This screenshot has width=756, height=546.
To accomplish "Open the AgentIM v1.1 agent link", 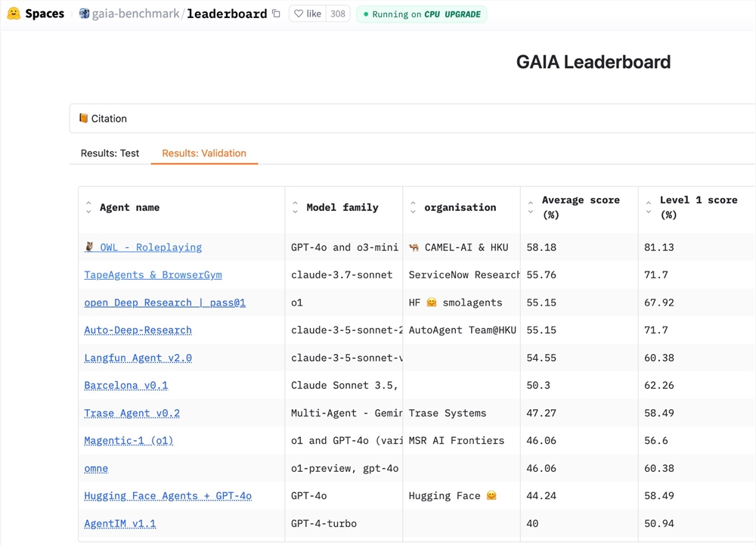I will tap(120, 523).
